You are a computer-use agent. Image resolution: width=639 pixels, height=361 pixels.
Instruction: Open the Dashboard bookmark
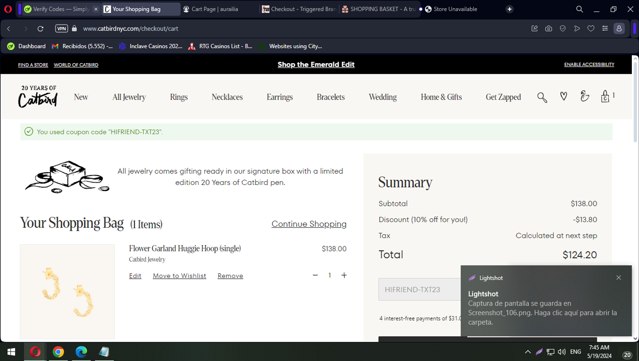point(27,46)
